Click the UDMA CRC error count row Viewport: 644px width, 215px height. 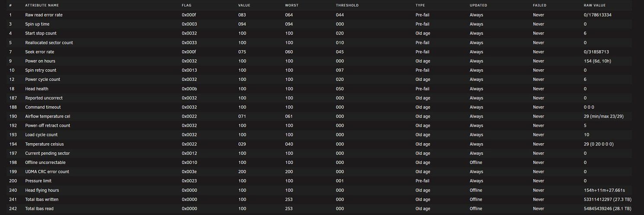[322, 172]
